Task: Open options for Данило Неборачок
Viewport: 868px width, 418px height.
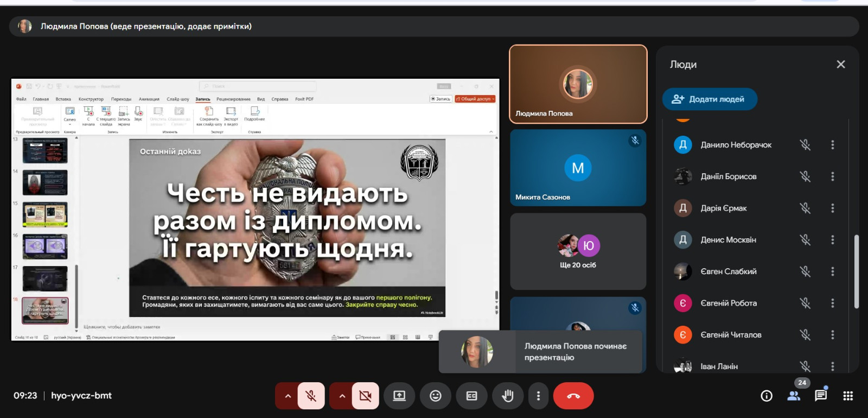Action: click(833, 145)
